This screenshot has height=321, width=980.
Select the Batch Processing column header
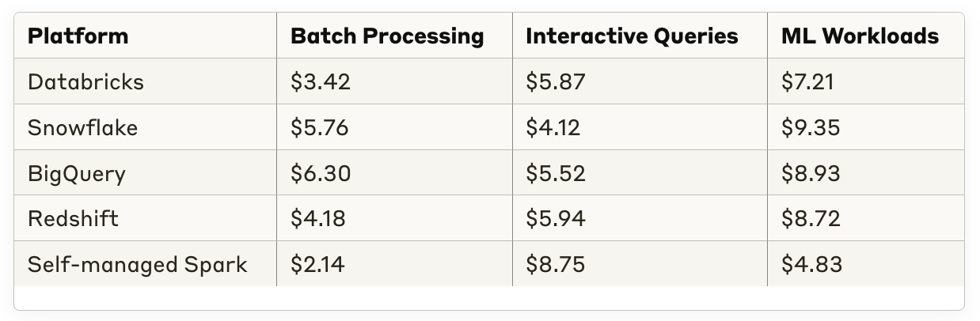point(387,36)
